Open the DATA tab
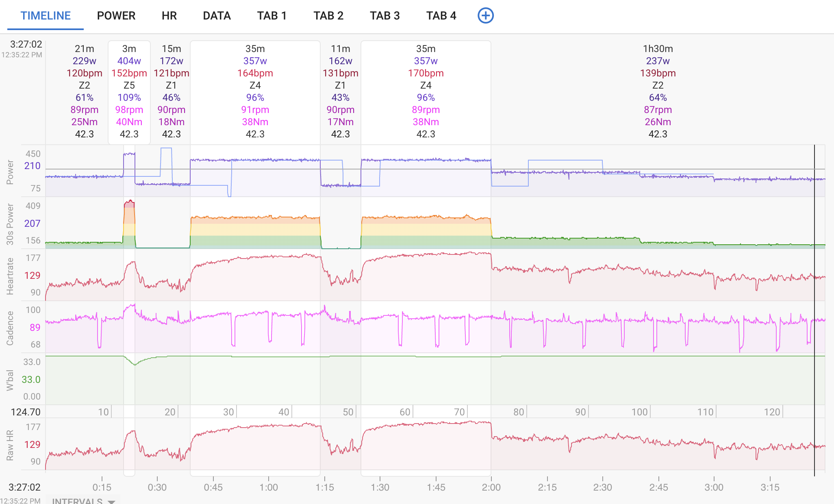834x504 pixels. (x=217, y=15)
